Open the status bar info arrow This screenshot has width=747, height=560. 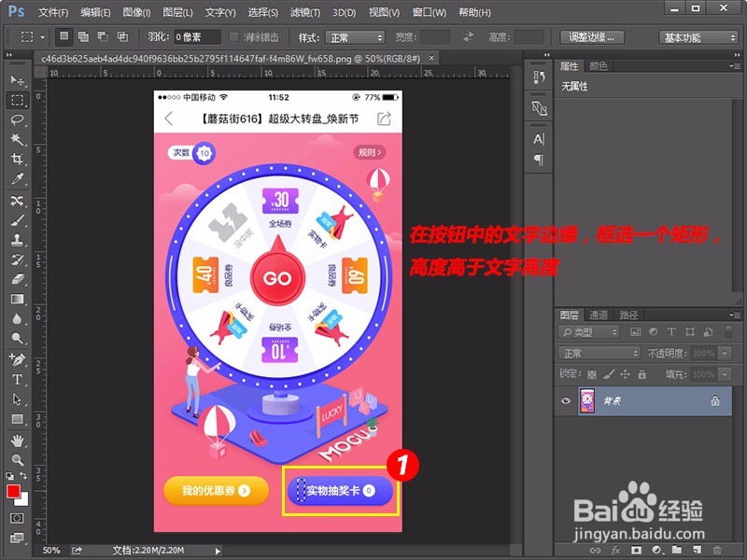[x=218, y=551]
